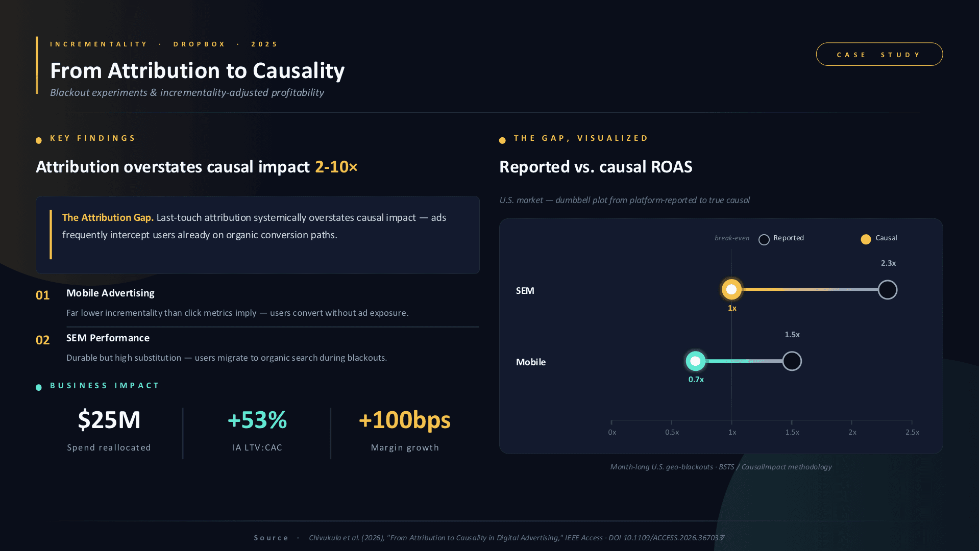
Task: Click the 'From Attribution to Causality' title
Action: point(197,70)
